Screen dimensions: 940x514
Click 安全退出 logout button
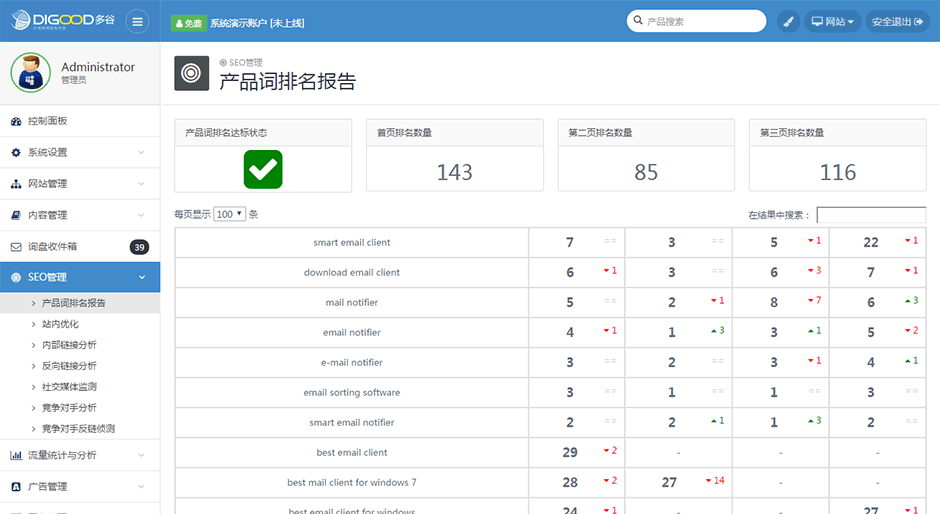896,21
